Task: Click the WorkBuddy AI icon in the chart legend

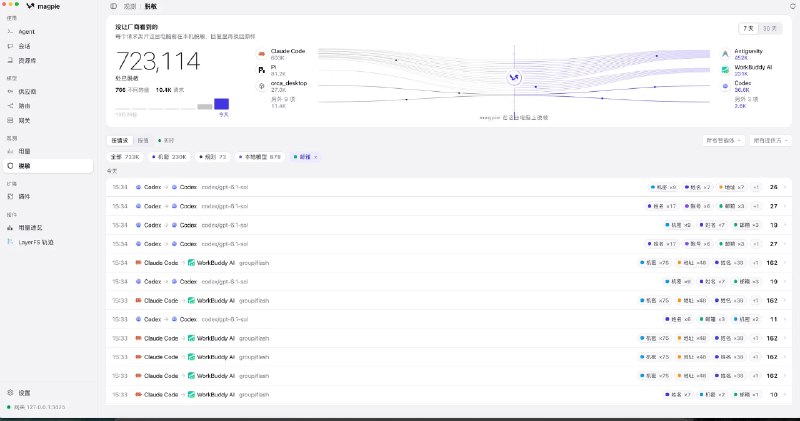Action: pos(725,70)
